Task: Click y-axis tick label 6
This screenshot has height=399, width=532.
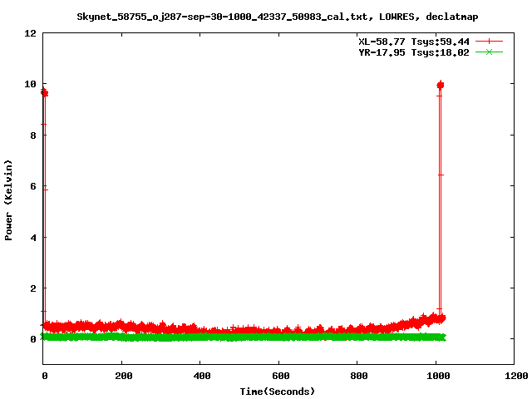Action: pos(33,186)
